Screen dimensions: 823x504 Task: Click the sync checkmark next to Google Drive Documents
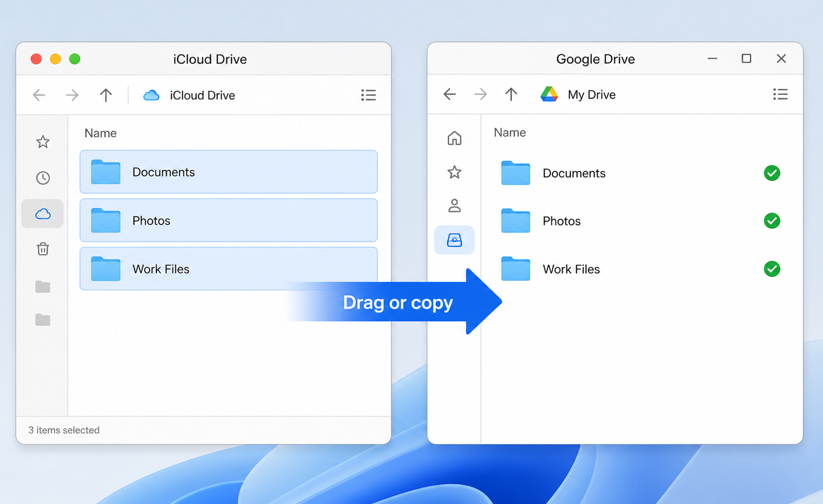point(772,173)
